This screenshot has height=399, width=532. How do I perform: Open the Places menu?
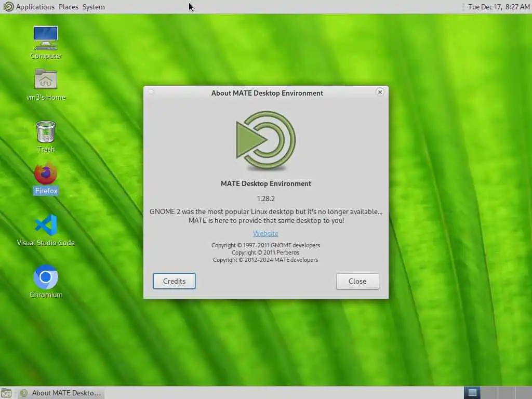coord(68,7)
